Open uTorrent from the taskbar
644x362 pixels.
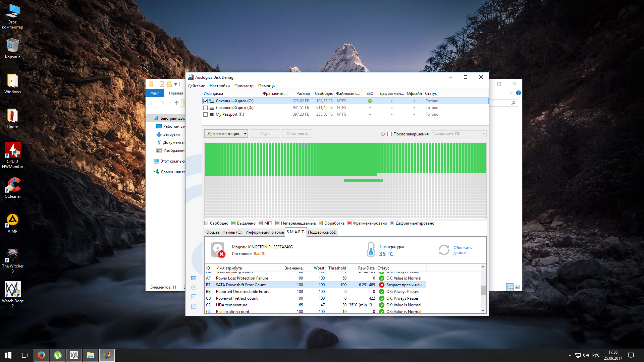(x=58, y=355)
